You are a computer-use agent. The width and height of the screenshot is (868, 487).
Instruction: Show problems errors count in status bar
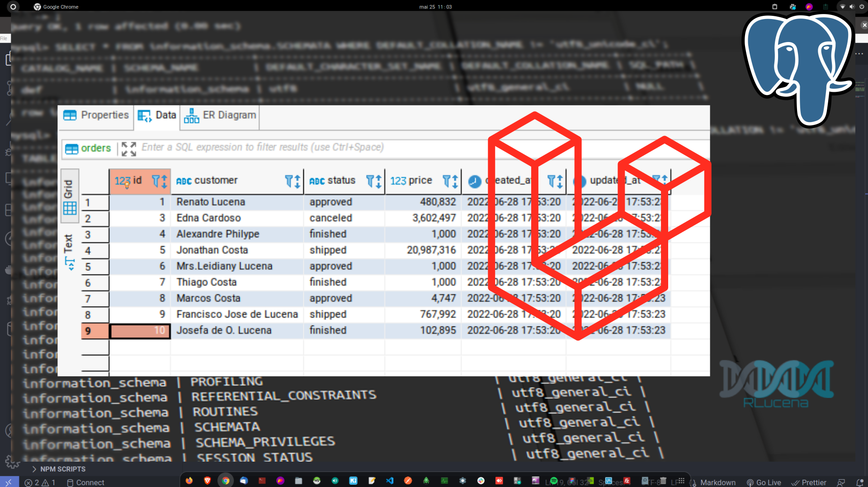click(40, 482)
